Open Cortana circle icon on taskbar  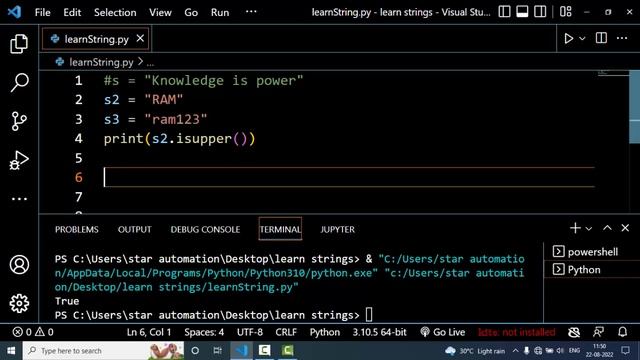point(195,351)
